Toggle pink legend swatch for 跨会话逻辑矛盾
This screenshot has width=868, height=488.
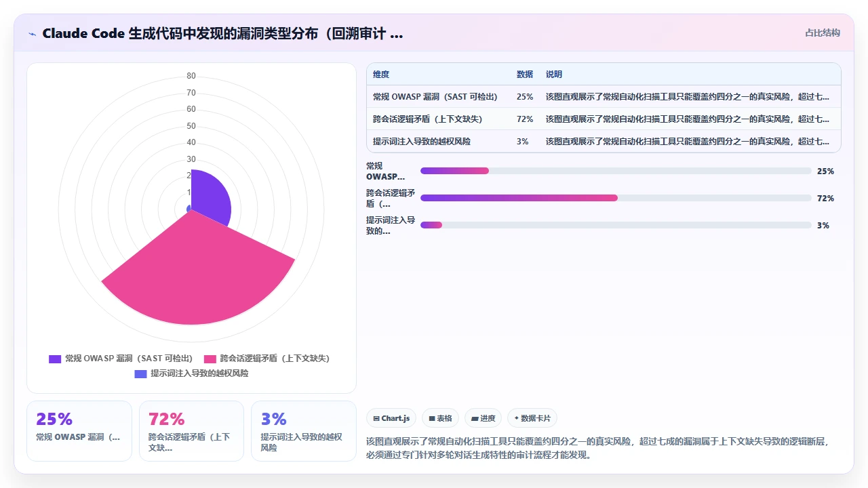210,359
